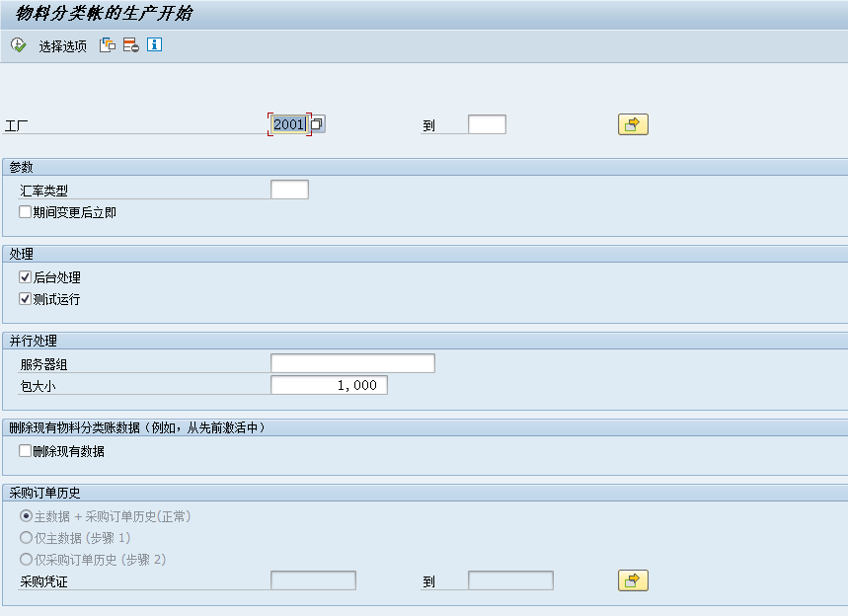Click the 服务器组 input field

352,363
